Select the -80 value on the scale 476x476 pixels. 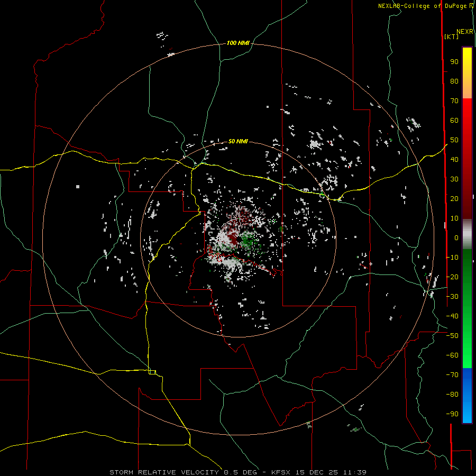tap(452, 395)
